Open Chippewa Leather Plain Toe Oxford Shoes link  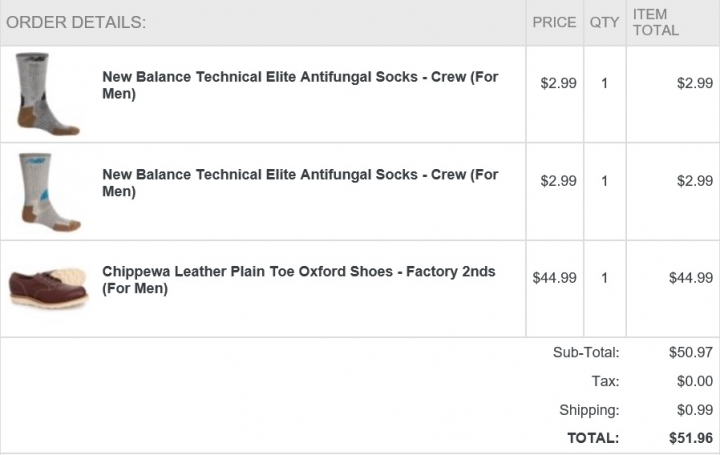tap(298, 280)
